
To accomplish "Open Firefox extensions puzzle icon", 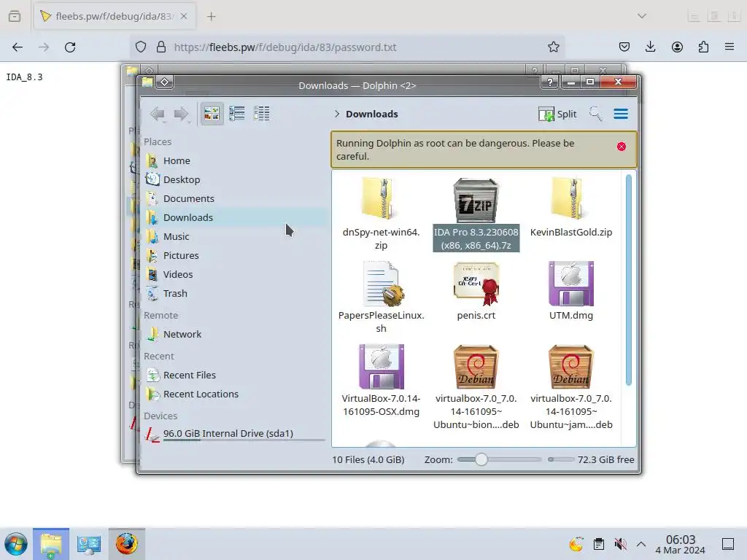I will pyautogui.click(x=703, y=47).
